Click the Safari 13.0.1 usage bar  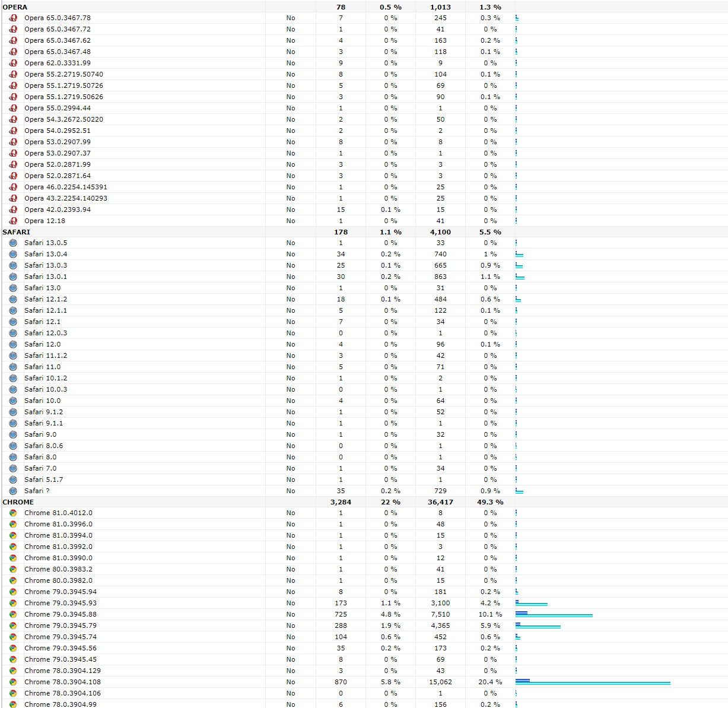pos(520,277)
